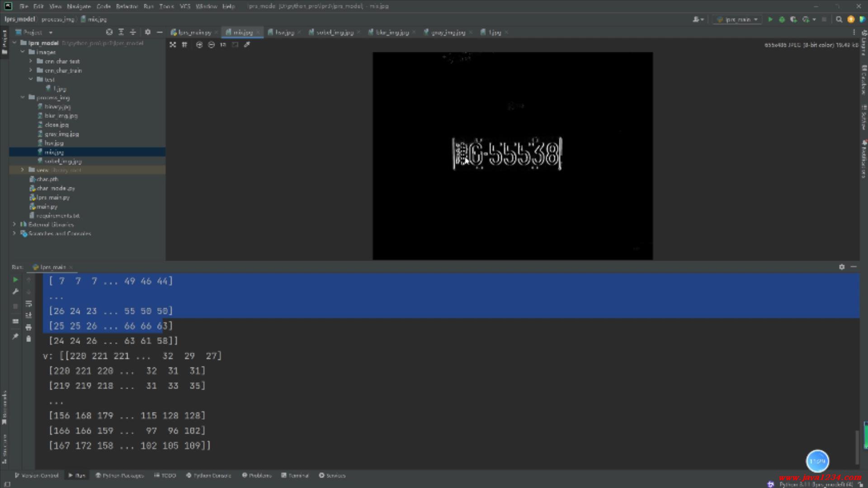868x488 pixels.
Task: Expand the cnn_char_train folder
Action: click(x=31, y=70)
